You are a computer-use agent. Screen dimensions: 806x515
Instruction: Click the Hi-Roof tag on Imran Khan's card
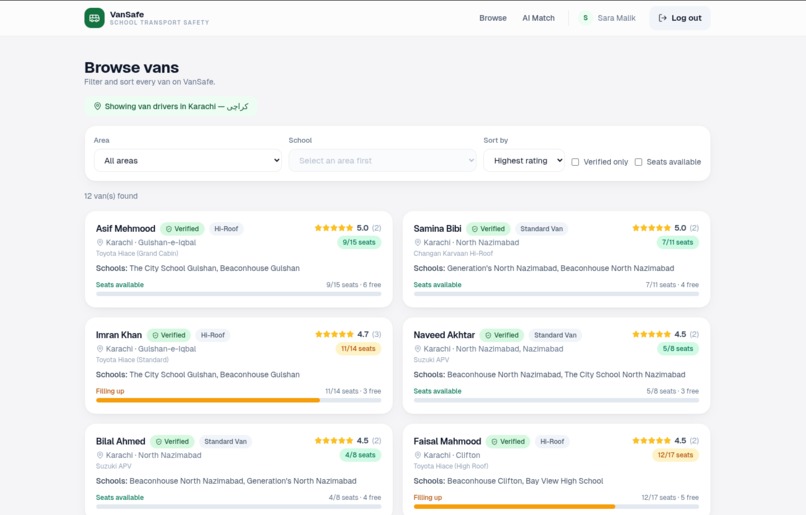coord(213,335)
